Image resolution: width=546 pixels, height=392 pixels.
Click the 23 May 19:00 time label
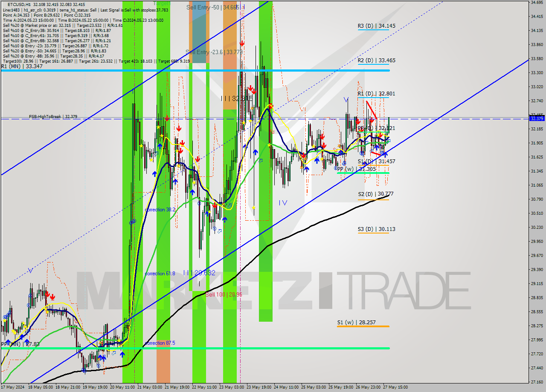point(259,387)
